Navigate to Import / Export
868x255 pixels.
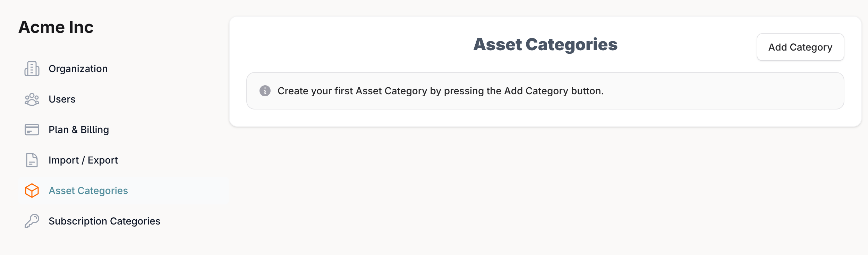pyautogui.click(x=83, y=160)
